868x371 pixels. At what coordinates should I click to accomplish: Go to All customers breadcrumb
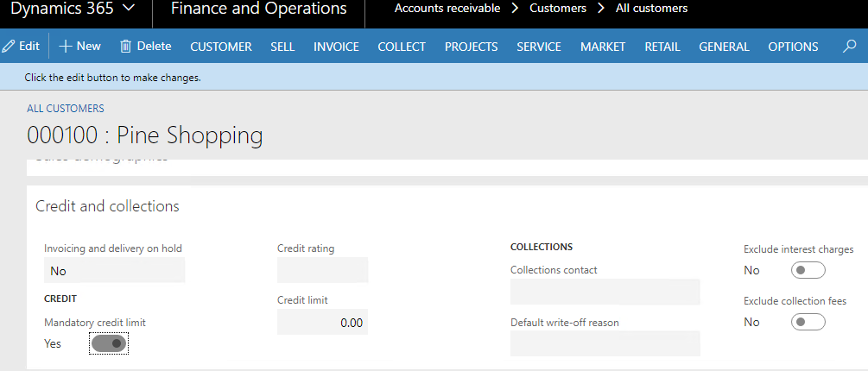coord(651,9)
